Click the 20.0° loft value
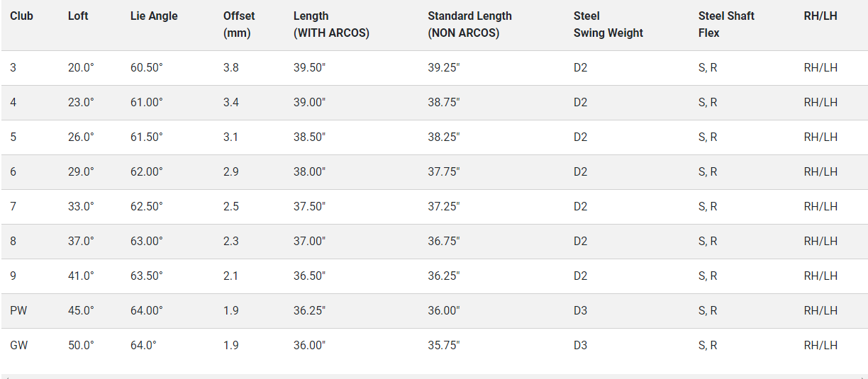 coord(81,68)
